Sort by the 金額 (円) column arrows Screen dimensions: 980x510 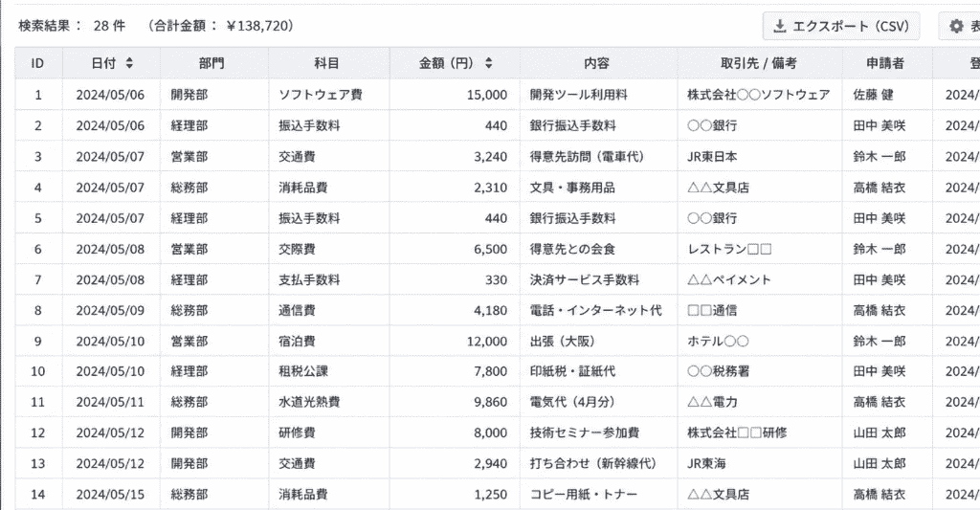point(489,63)
